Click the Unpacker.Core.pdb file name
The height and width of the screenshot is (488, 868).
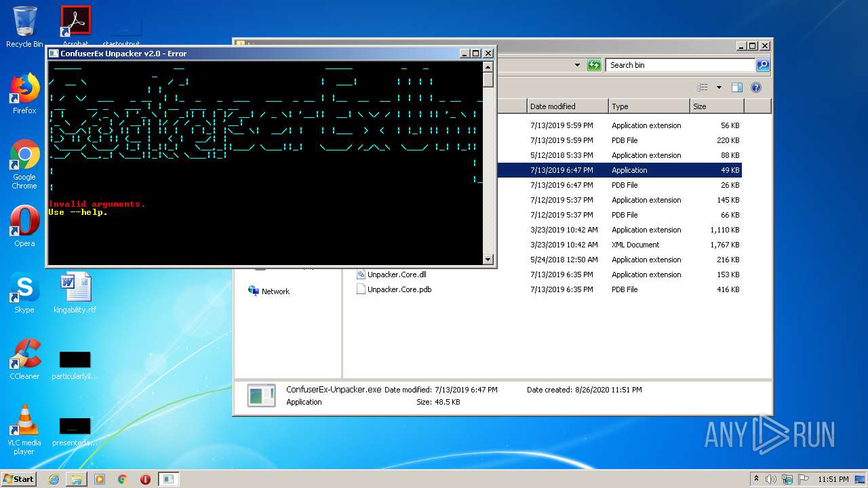(x=399, y=289)
